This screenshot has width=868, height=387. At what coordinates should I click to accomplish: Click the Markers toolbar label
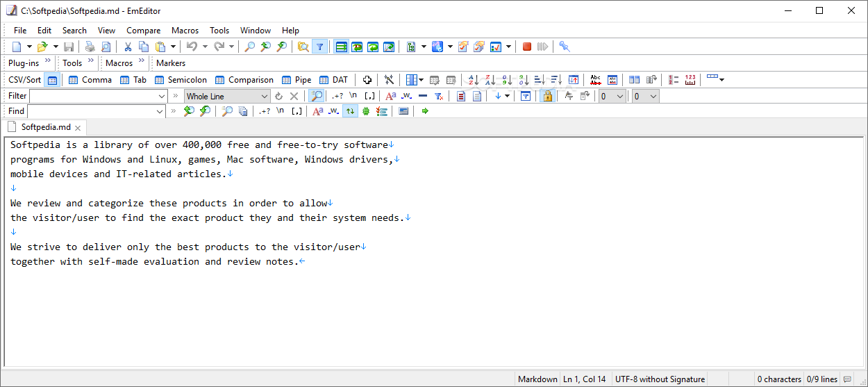[171, 63]
